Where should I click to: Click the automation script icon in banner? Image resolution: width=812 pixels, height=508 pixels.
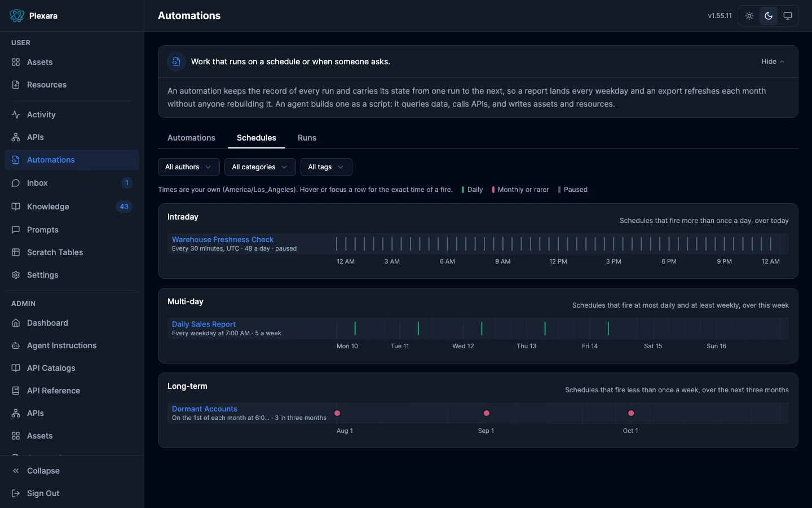pyautogui.click(x=176, y=62)
